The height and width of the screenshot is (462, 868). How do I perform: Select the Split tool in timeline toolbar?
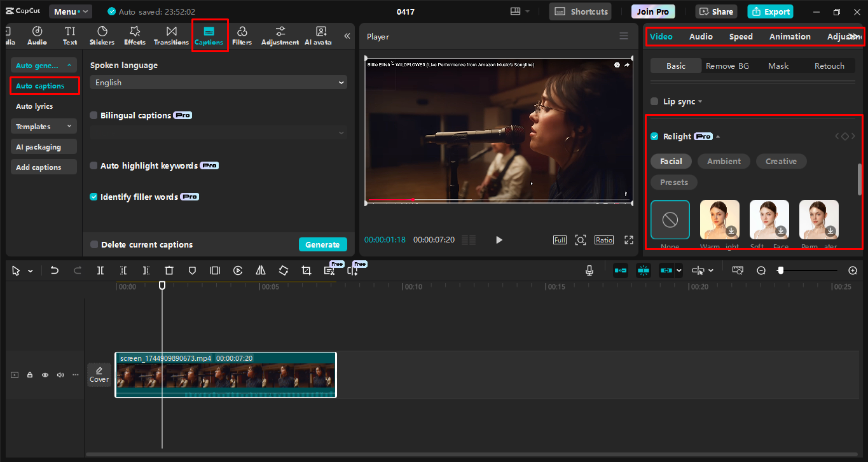100,270
